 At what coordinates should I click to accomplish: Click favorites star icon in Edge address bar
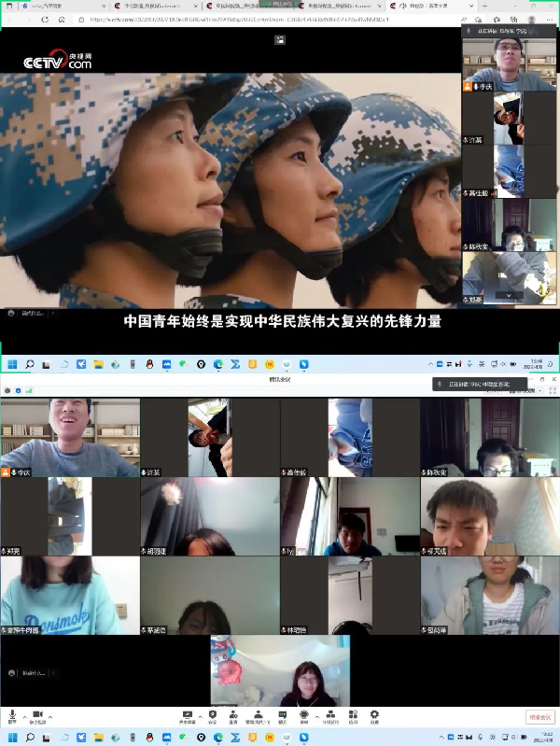pos(478,20)
